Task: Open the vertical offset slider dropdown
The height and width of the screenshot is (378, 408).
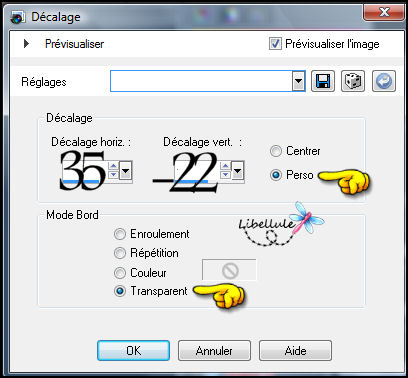Action: [237, 171]
